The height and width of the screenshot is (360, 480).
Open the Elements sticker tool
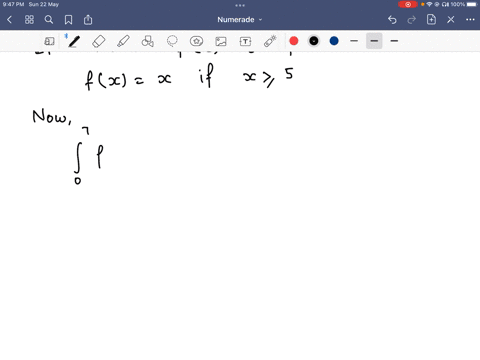tap(196, 41)
